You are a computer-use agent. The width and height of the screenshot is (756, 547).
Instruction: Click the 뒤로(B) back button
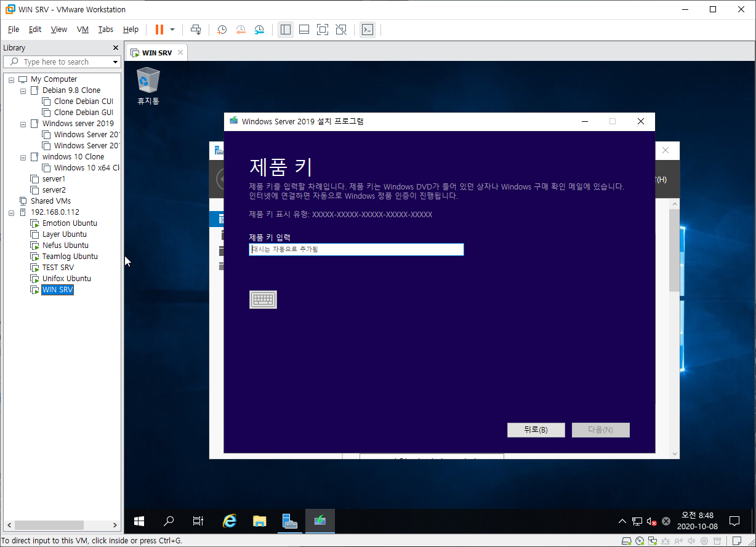point(536,430)
